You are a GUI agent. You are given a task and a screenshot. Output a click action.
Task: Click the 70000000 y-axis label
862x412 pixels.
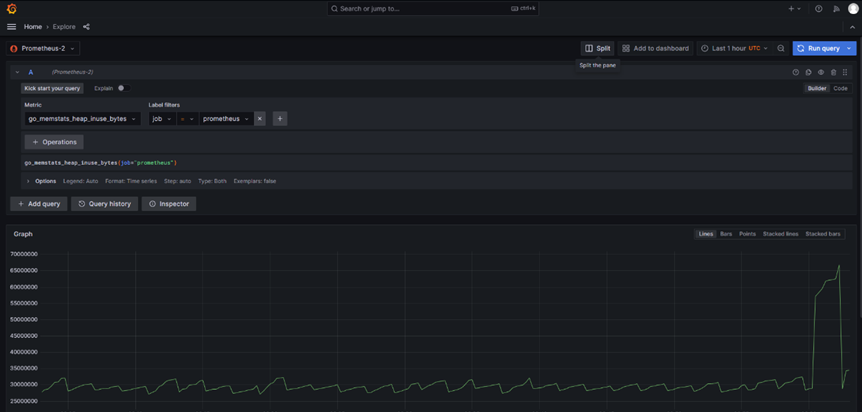(25, 254)
